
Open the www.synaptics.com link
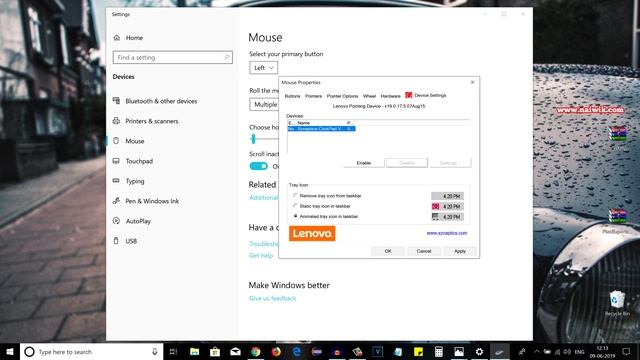point(447,233)
